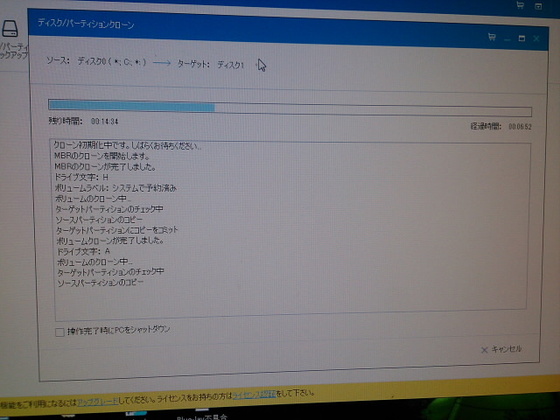The height and width of the screenshot is (420, 560).
Task: Select log line ボリュームクローンが完了しました。
Action: 110,241
